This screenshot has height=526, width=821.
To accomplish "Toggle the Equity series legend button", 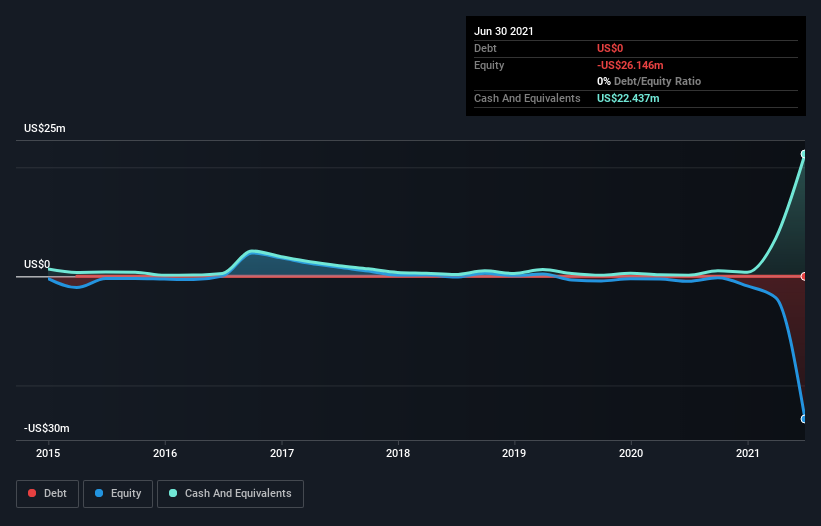I will [118, 494].
